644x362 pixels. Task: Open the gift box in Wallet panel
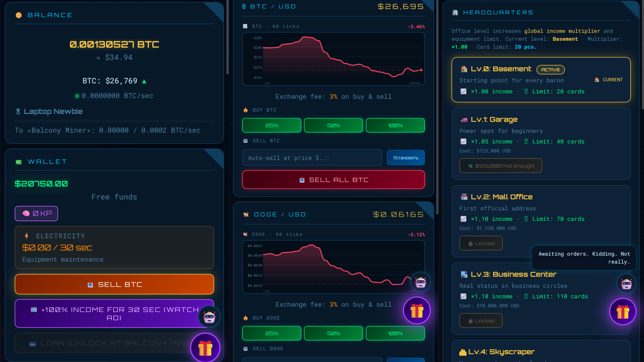tap(205, 348)
